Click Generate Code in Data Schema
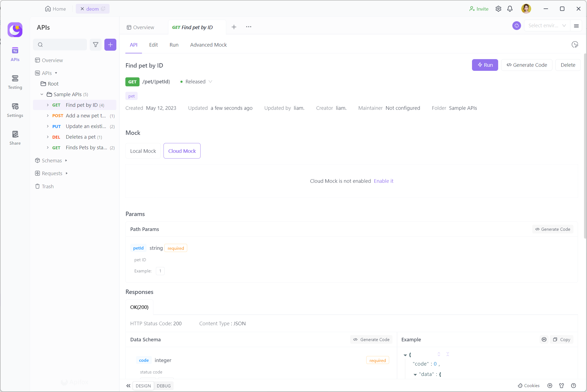This screenshot has height=392, width=587. [x=371, y=339]
